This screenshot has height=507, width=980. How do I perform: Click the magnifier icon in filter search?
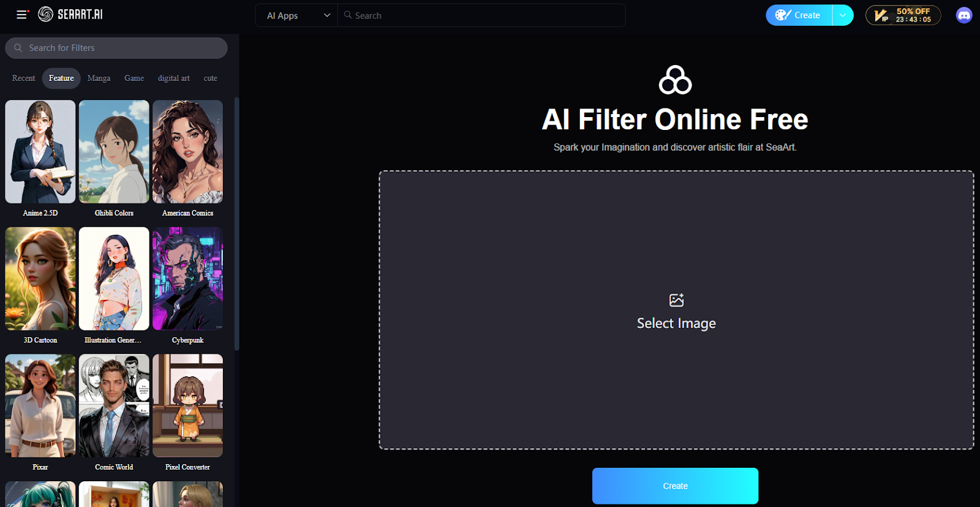pos(18,48)
